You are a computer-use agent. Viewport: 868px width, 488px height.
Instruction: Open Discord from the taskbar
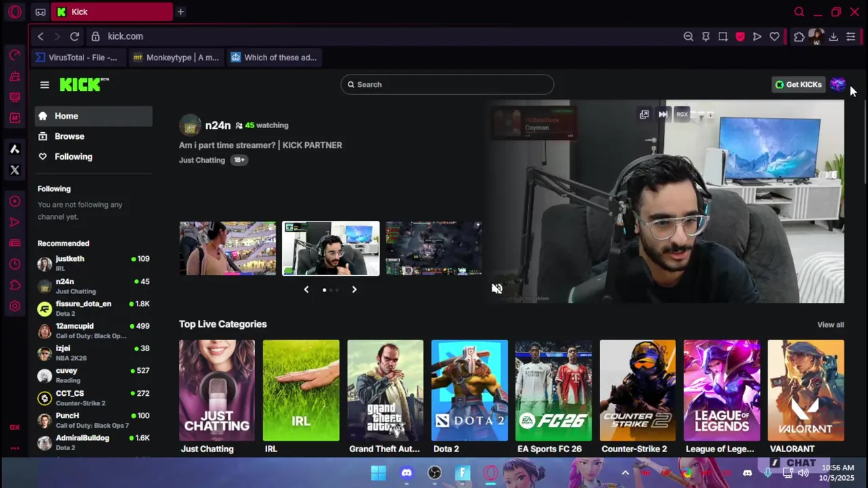[406, 473]
